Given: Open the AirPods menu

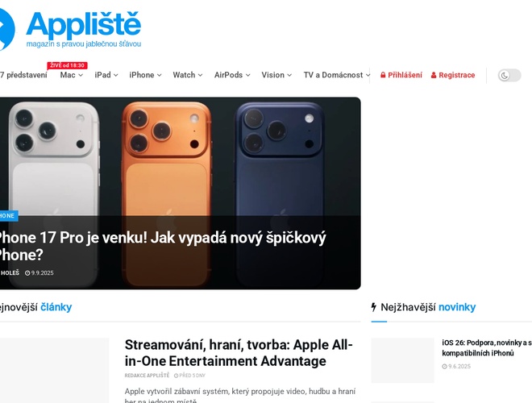Looking at the screenshot, I should tap(232, 75).
